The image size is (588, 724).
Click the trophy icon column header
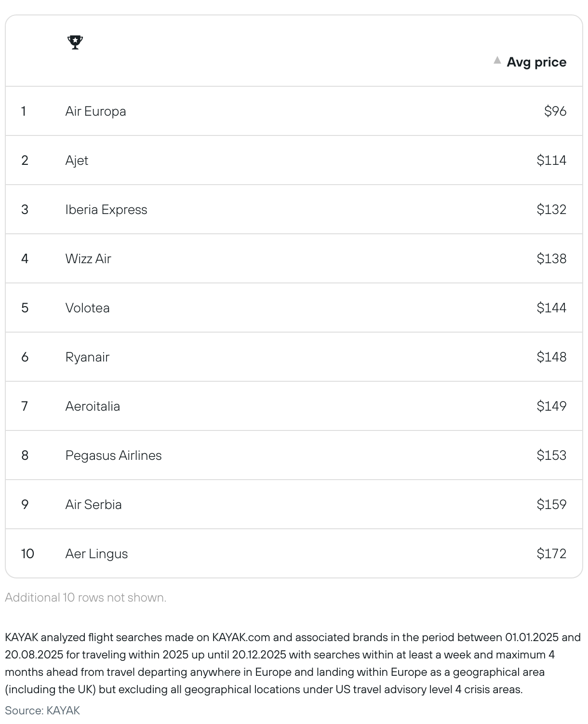(75, 42)
